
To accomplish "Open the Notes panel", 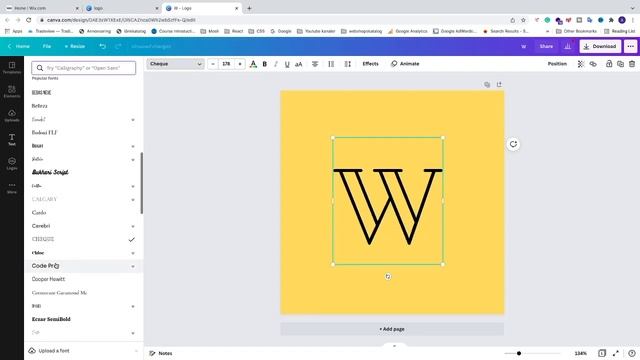I will click(161, 353).
